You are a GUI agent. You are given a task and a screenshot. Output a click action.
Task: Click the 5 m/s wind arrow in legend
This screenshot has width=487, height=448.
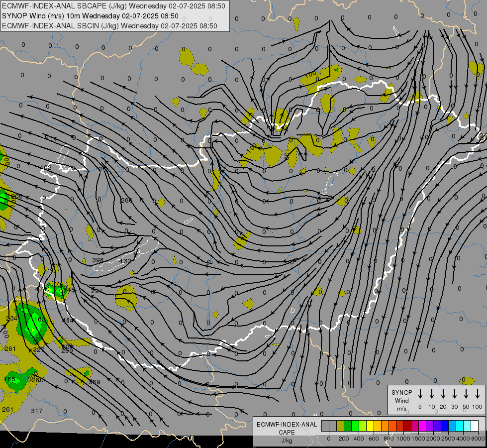[x=420, y=394]
